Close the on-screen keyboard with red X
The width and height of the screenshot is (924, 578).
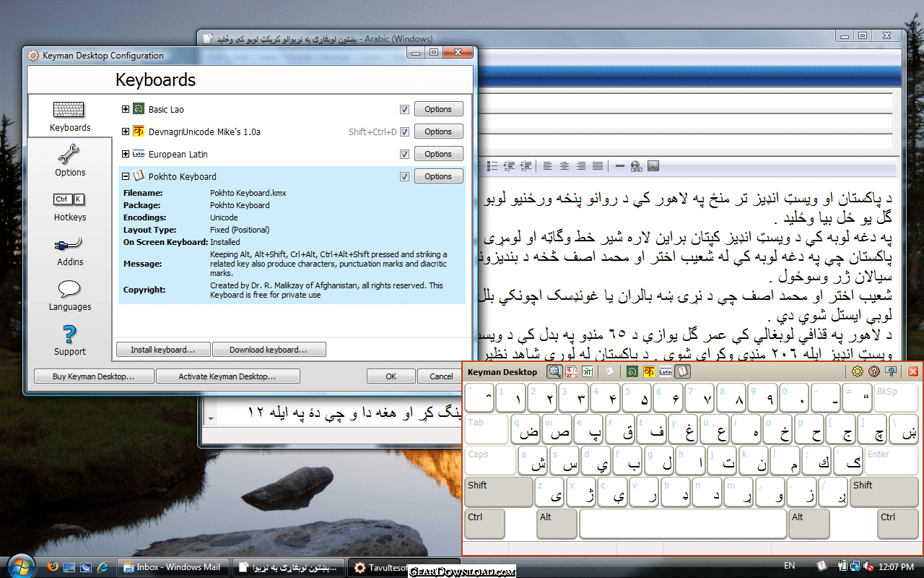click(913, 371)
